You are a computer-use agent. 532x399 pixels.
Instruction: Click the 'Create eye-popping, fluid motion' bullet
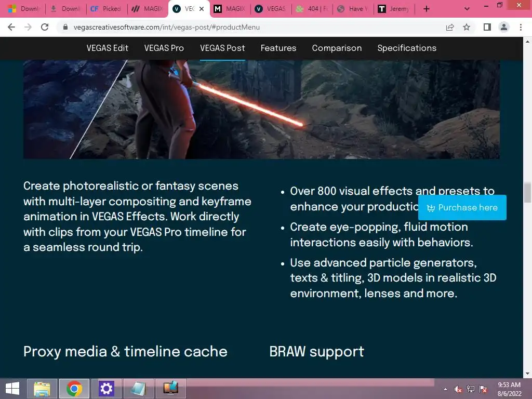[x=381, y=234]
